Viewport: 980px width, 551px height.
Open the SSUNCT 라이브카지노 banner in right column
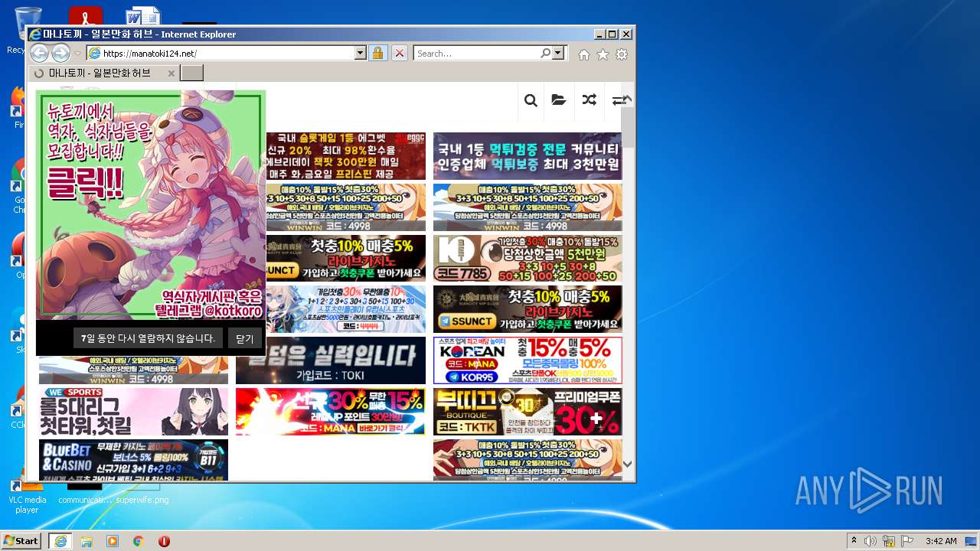tap(528, 309)
